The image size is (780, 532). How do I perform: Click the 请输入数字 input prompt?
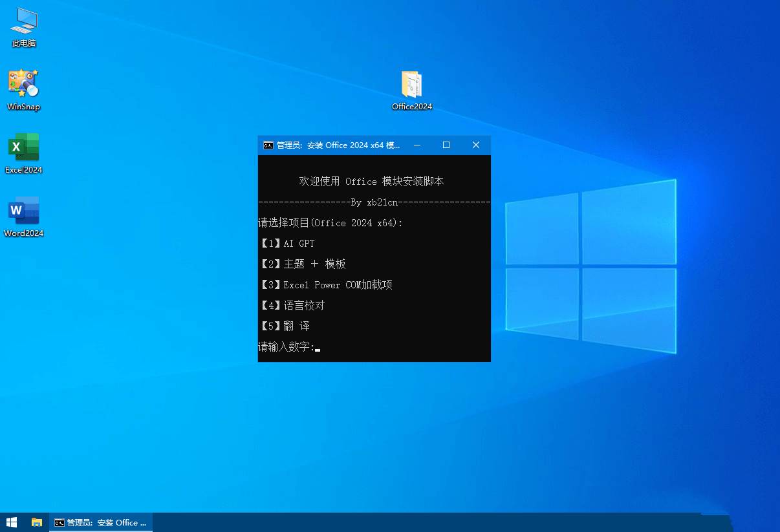[287, 348]
